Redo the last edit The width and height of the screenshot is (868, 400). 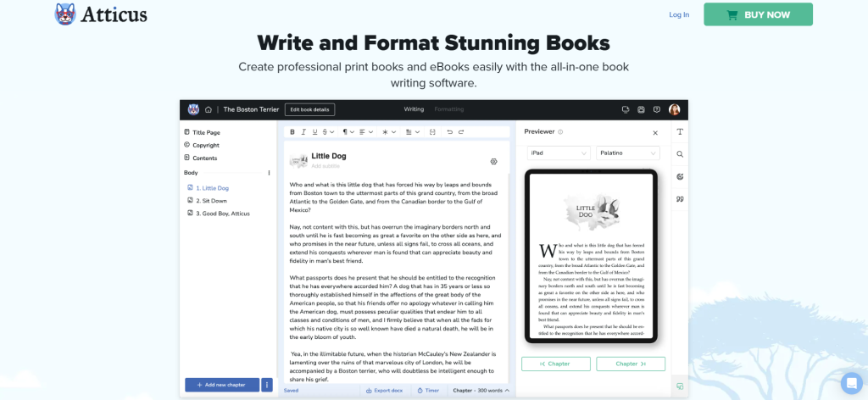(x=460, y=132)
